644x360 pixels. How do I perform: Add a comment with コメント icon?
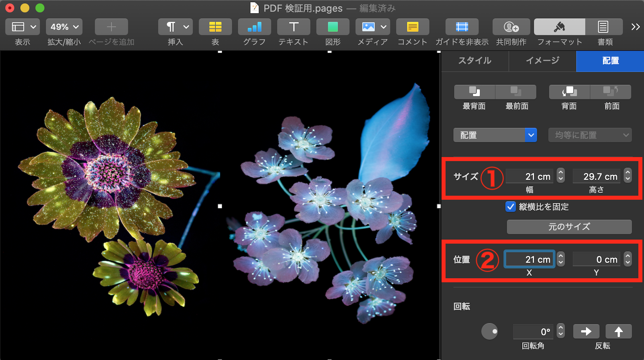(412, 27)
